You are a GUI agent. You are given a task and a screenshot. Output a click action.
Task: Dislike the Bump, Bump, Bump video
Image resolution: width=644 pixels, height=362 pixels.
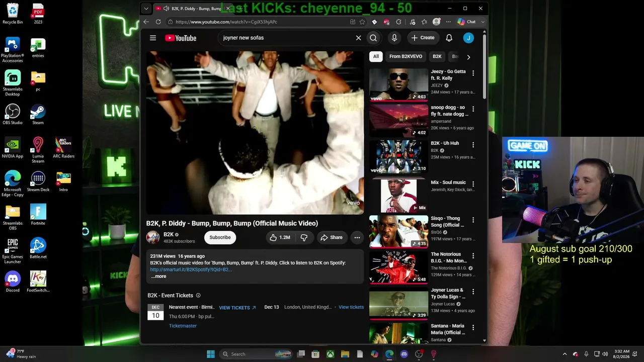(304, 237)
